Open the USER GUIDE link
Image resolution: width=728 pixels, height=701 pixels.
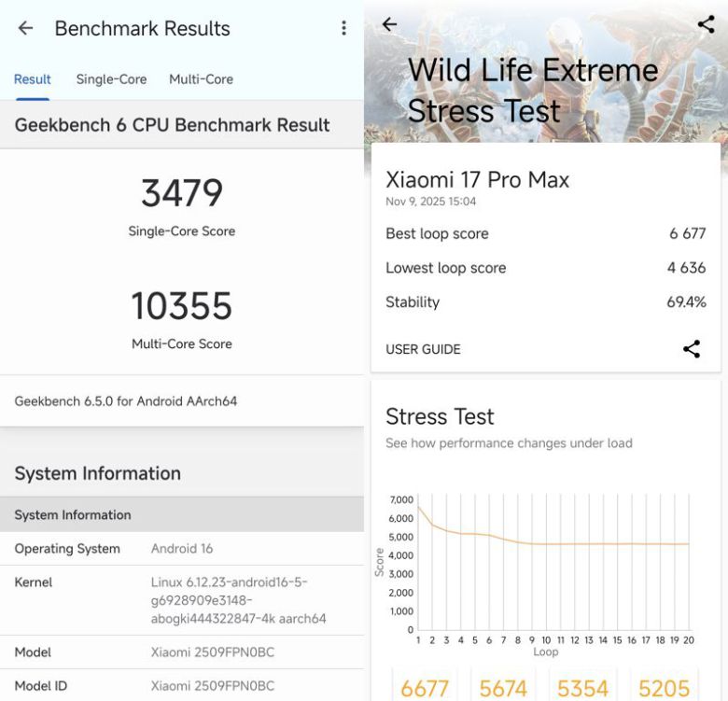pos(423,349)
